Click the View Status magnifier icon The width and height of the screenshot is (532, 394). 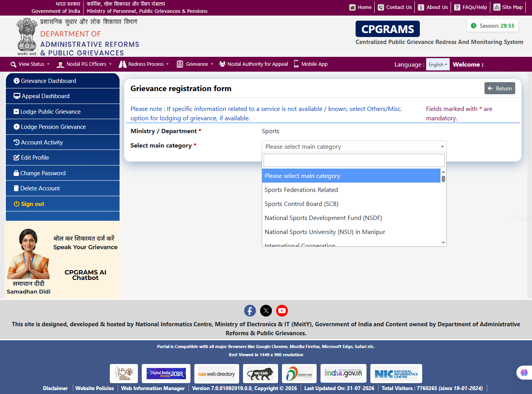click(14, 65)
